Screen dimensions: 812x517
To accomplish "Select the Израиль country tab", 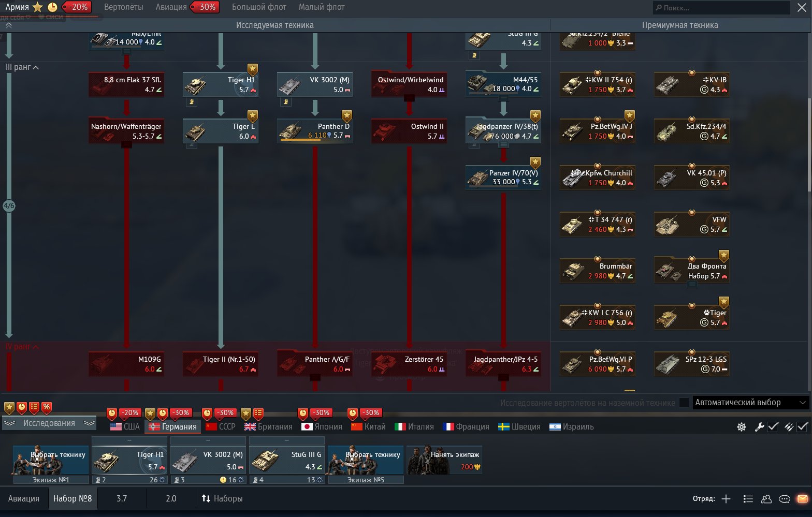I will [572, 427].
